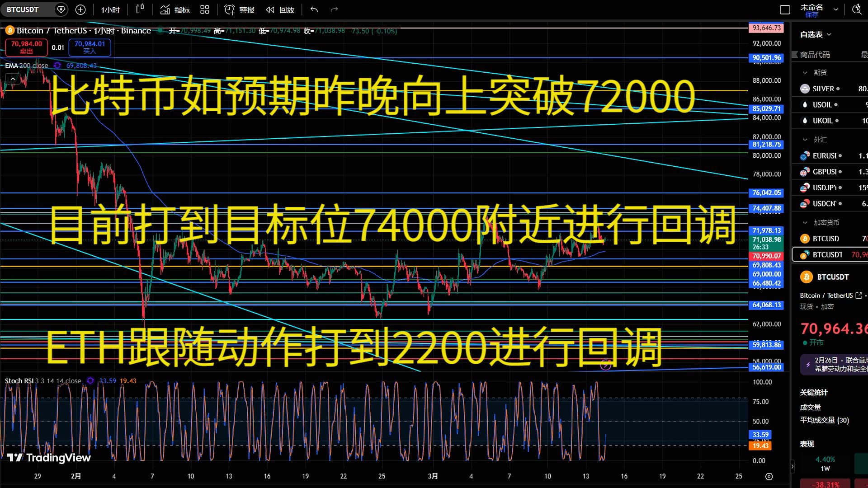Click the blue 保存 save link

click(811, 14)
